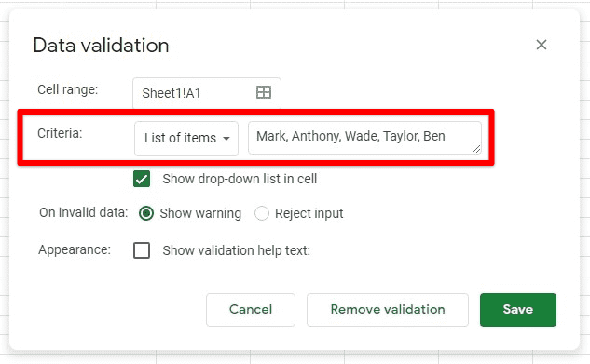Click the Cell range: label
Viewport: 590px width, 364px height.
(x=67, y=89)
